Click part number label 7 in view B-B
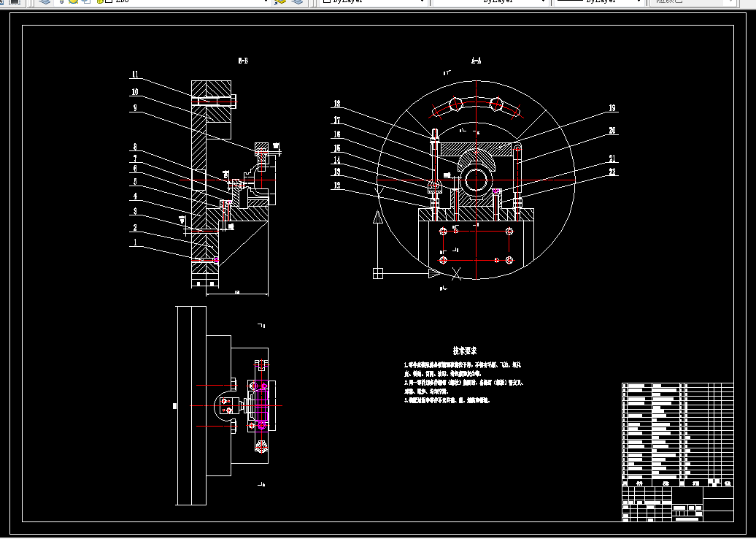 [x=135, y=158]
